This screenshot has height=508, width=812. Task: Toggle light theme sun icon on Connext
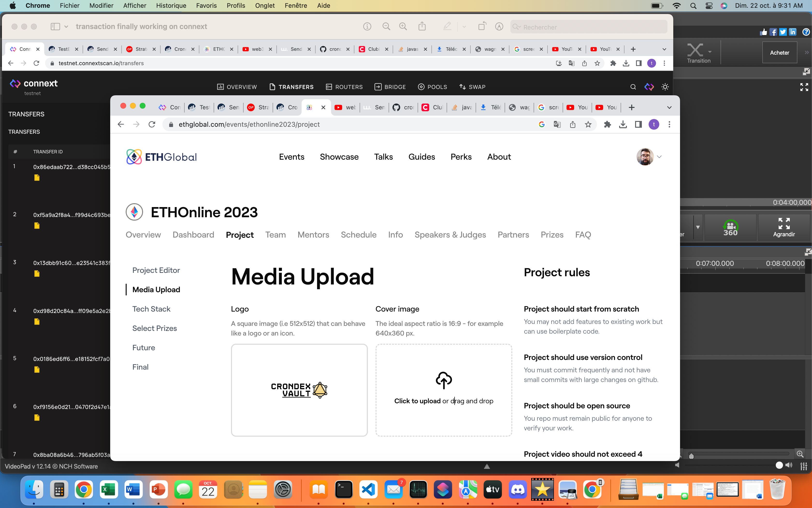(665, 87)
